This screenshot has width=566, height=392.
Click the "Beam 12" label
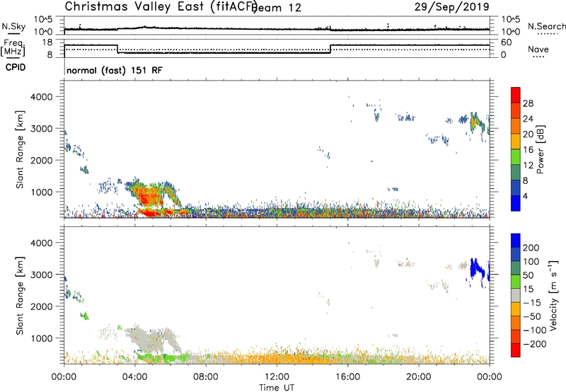pyautogui.click(x=277, y=7)
